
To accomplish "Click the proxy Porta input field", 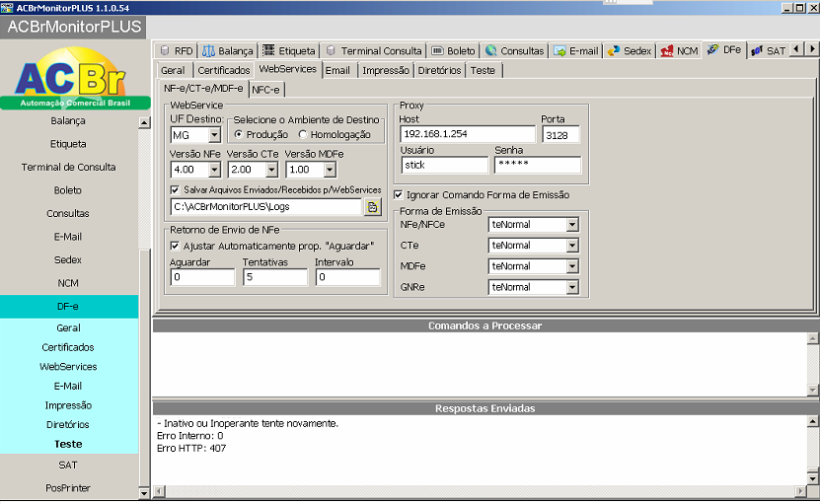I will [560, 135].
